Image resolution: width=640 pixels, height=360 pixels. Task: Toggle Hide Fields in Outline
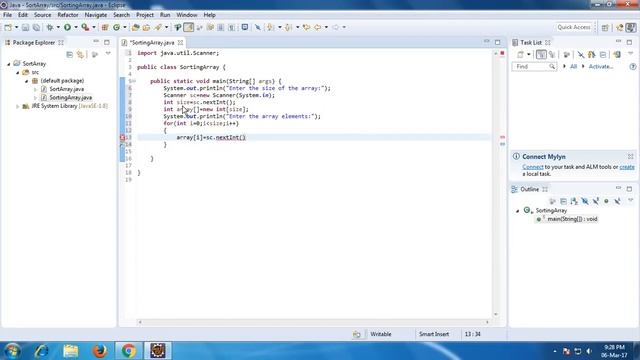click(x=585, y=201)
